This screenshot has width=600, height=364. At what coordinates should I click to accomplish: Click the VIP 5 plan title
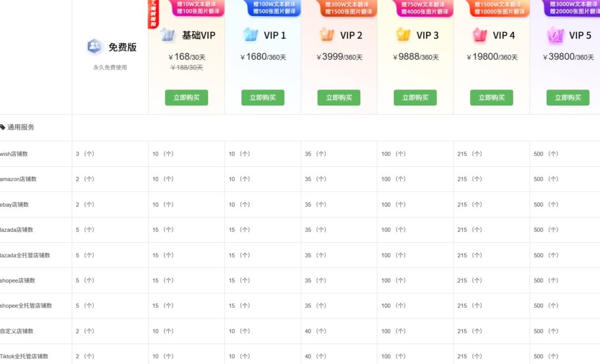coord(580,35)
